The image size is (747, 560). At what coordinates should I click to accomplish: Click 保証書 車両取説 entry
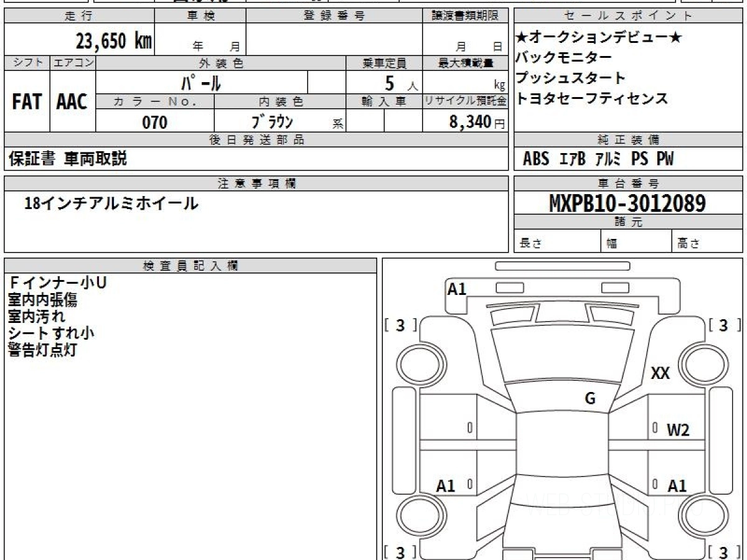pyautogui.click(x=68, y=159)
